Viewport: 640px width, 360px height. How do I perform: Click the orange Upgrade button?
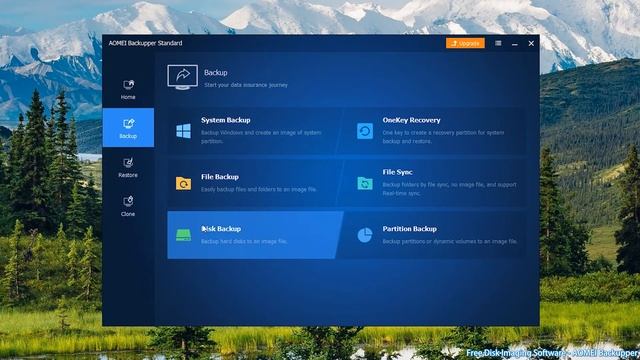(x=465, y=43)
